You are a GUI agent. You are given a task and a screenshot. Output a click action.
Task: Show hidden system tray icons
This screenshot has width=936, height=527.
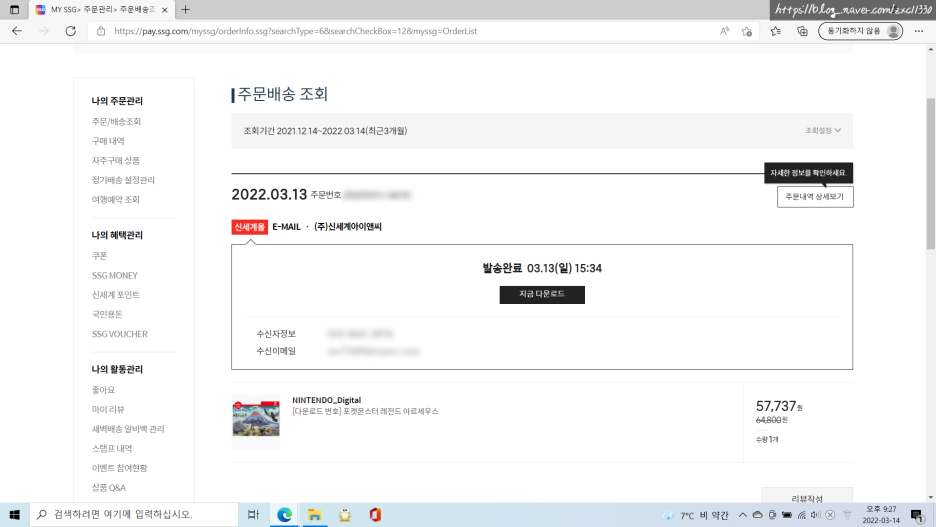tap(743, 514)
